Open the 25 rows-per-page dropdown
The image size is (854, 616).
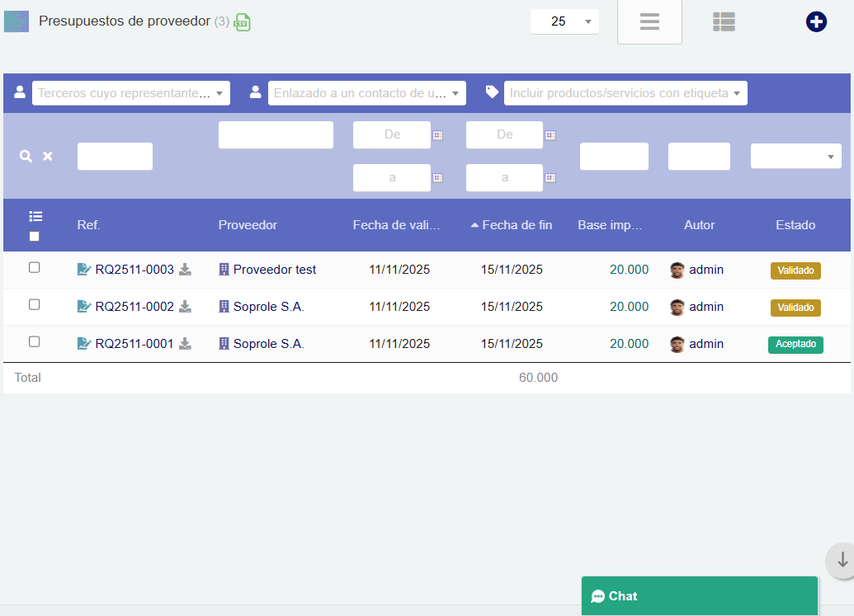[x=564, y=21]
